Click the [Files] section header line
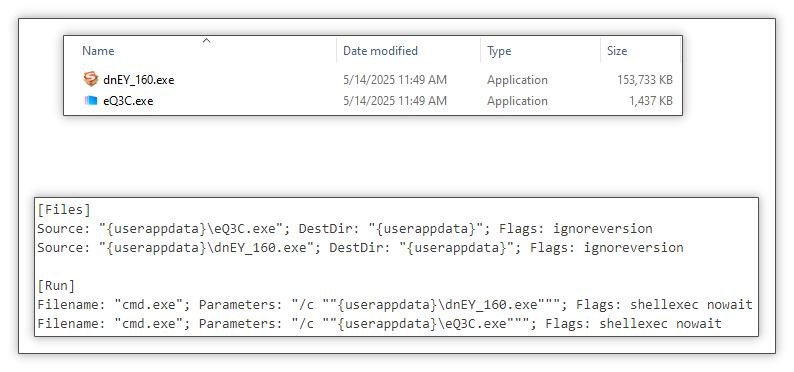 (64, 209)
